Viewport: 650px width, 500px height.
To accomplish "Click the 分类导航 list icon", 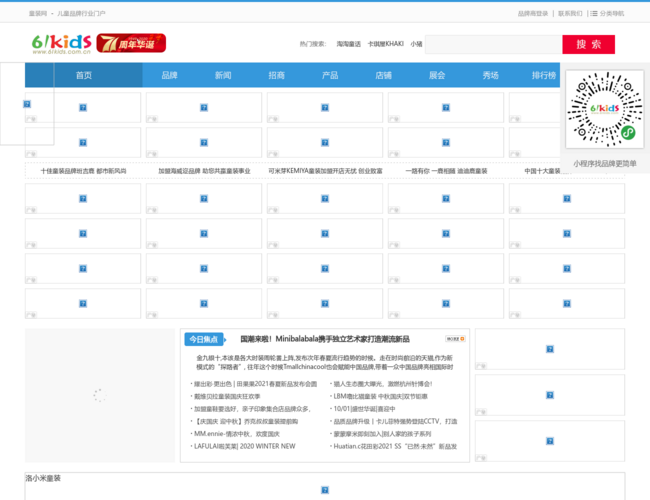I will 594,14.
